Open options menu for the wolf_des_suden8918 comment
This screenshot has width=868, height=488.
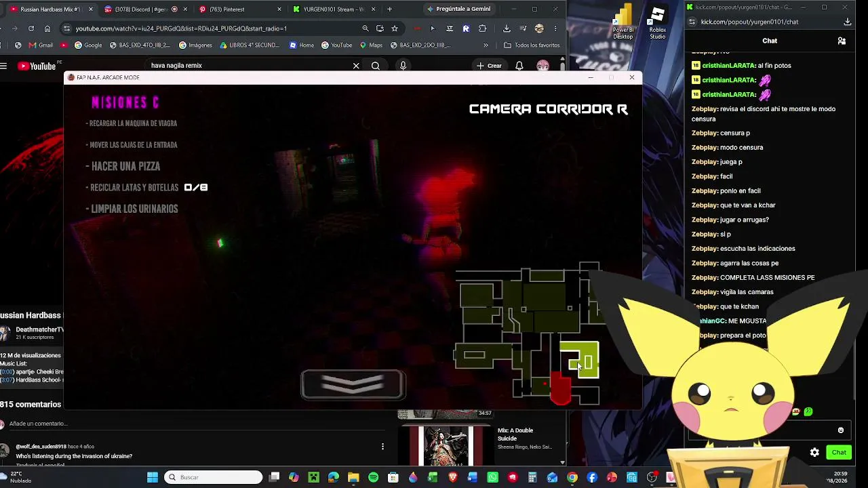pyautogui.click(x=382, y=447)
